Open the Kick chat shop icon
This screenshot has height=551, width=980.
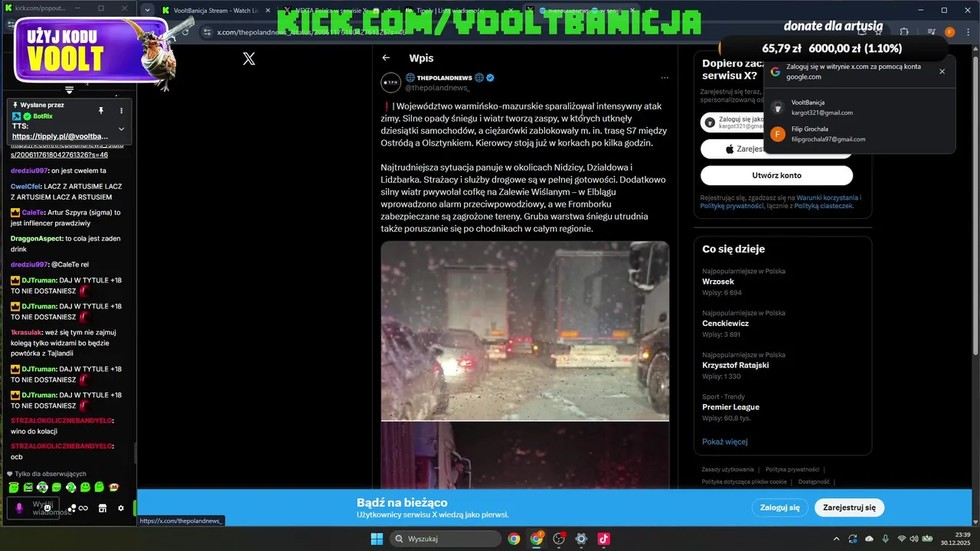[x=103, y=508]
